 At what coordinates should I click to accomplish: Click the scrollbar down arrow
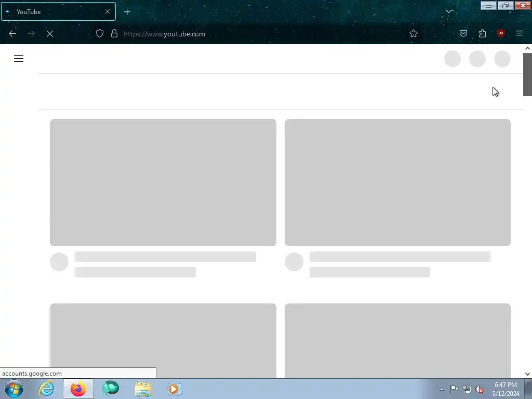click(x=527, y=374)
